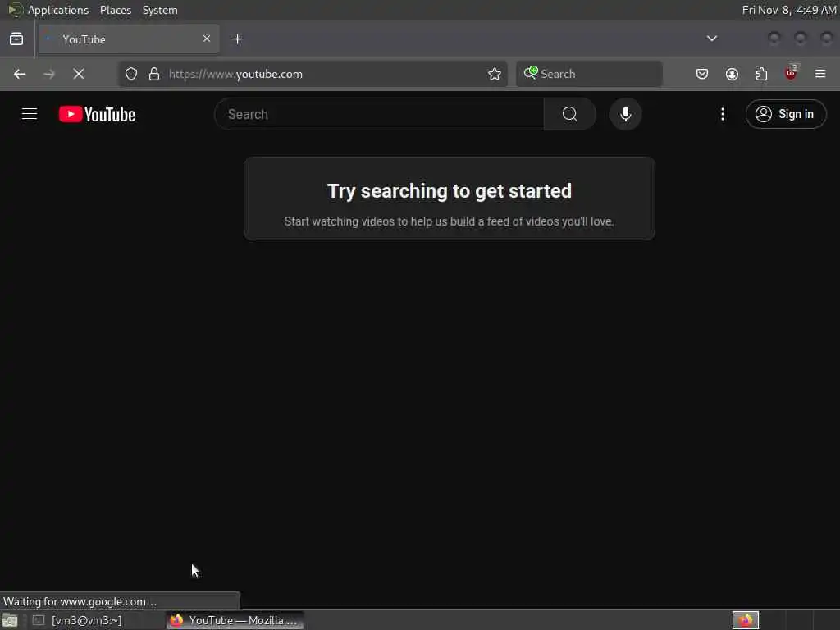This screenshot has height=630, width=840.
Task: Open a new browser tab
Action: coord(238,39)
